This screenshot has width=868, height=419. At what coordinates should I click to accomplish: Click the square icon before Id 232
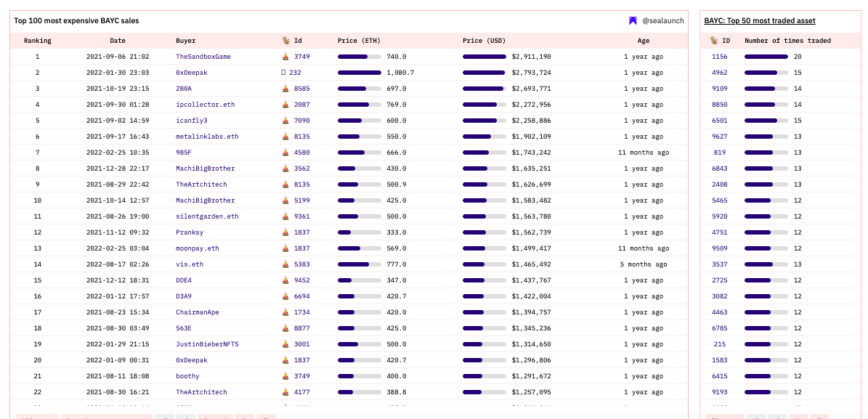pyautogui.click(x=283, y=73)
